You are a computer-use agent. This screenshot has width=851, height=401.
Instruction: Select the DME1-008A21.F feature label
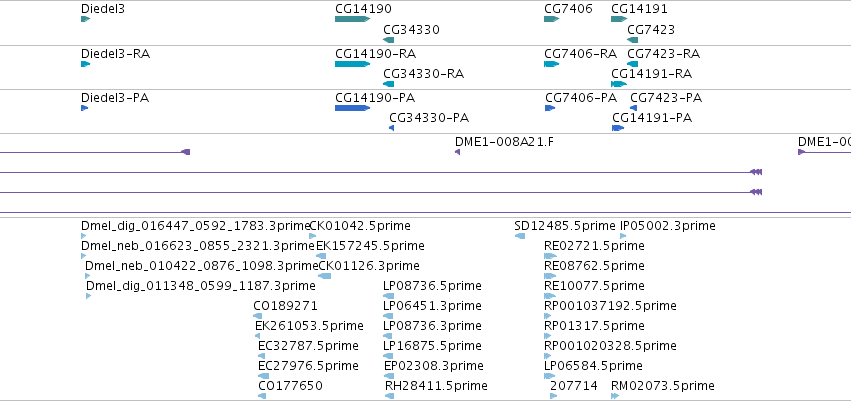click(x=505, y=142)
